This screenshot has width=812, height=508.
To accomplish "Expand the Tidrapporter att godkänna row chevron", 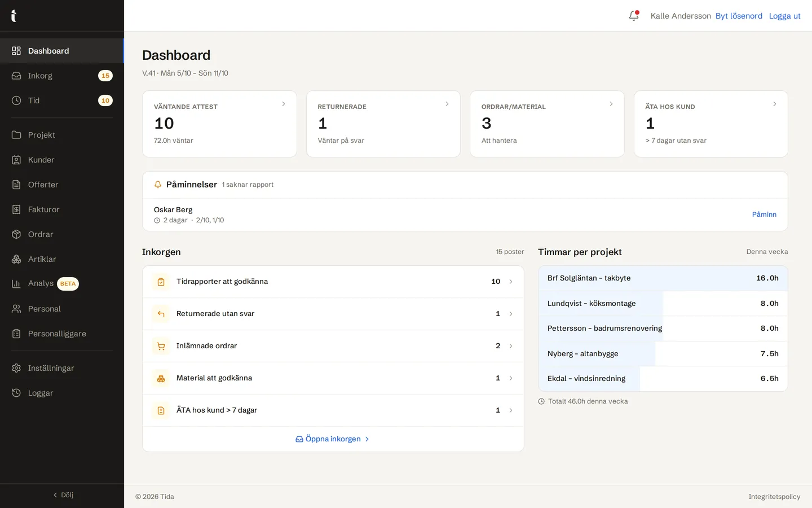I will coord(511,282).
